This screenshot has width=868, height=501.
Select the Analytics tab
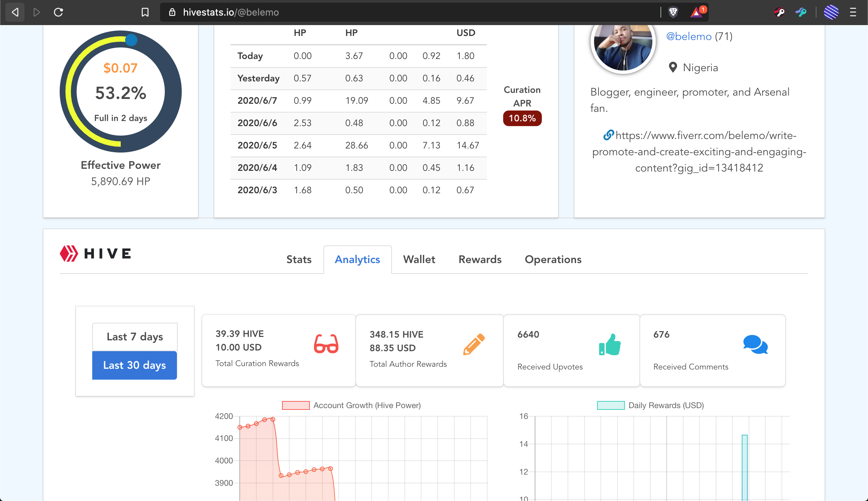357,259
